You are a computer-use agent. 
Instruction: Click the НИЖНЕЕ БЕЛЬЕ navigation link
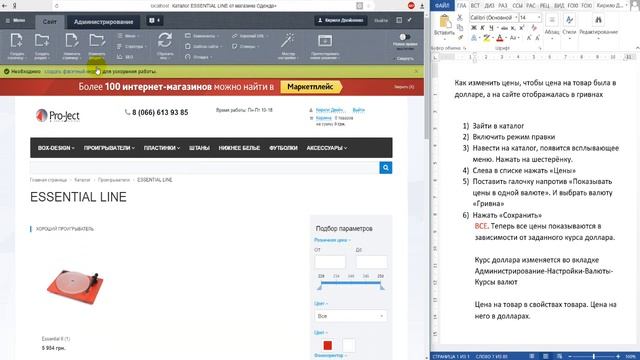point(239,148)
